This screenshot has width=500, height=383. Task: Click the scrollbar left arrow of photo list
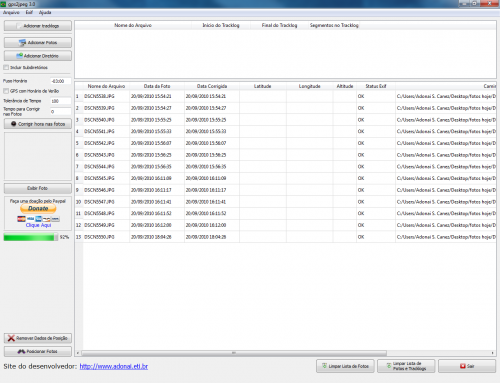point(78,353)
